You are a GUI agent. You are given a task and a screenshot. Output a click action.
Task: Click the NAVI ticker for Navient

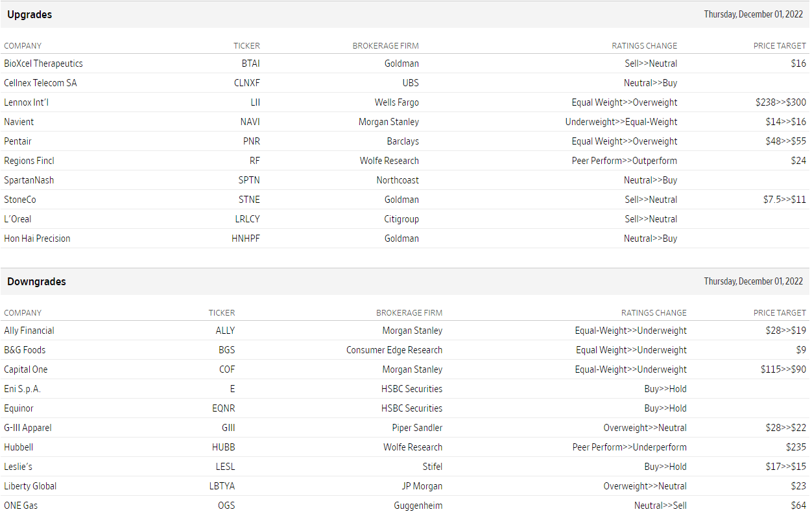point(250,122)
